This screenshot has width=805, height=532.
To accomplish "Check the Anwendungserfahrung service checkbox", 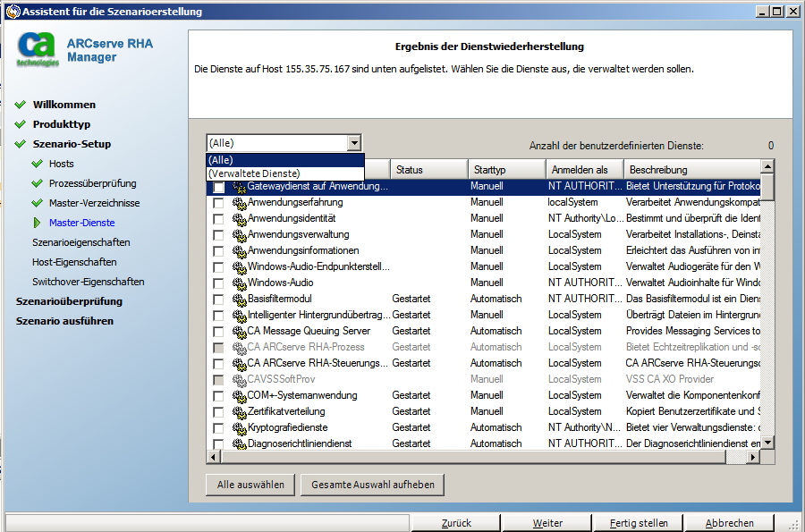I will 218,203.
